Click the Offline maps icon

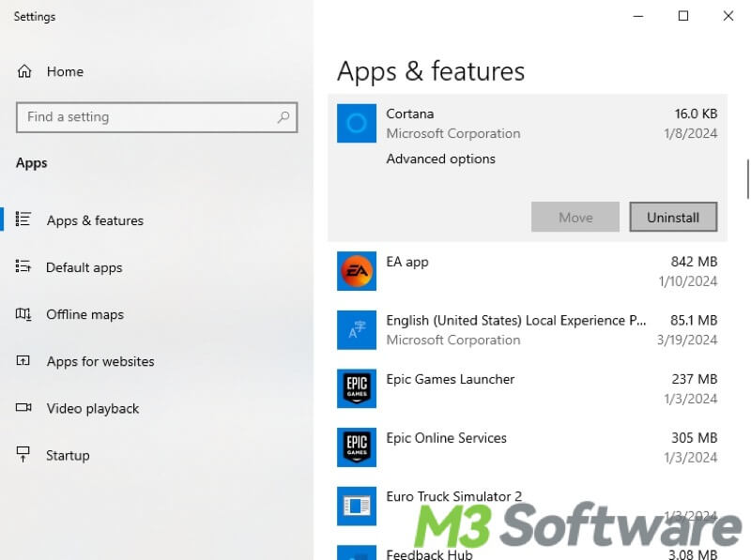(x=23, y=314)
